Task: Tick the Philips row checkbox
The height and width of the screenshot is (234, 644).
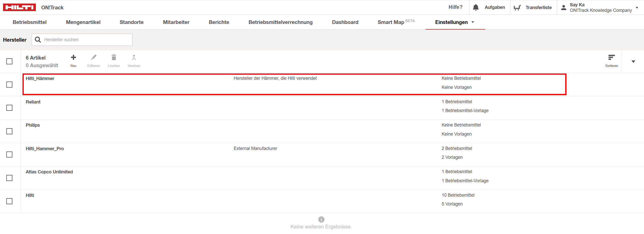Action: 9,131
